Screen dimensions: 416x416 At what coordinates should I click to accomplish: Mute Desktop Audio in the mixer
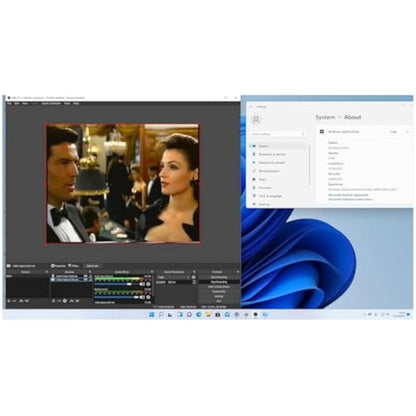tap(142, 297)
